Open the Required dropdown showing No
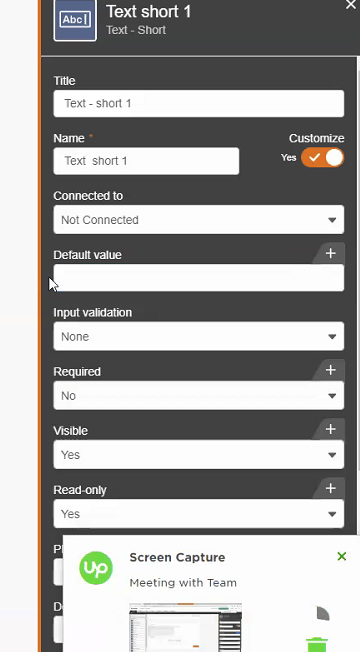 pos(199,395)
